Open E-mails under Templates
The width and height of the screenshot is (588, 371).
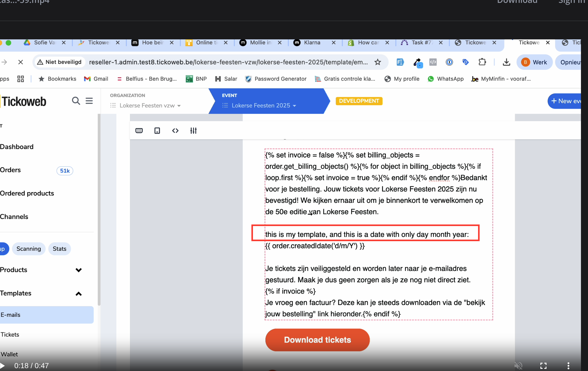point(47,315)
